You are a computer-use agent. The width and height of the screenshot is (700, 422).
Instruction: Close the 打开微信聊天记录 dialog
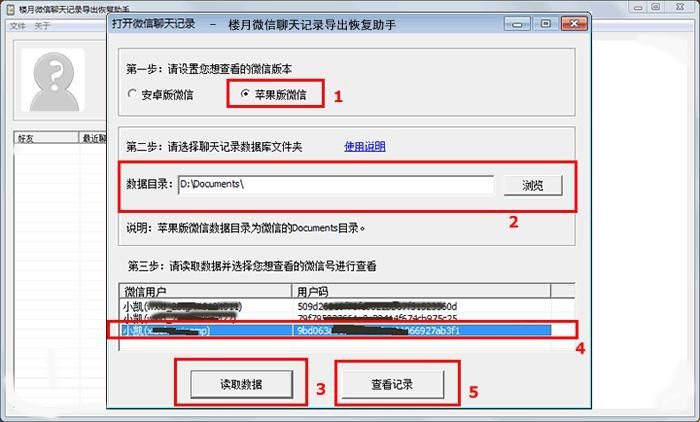tap(574, 24)
